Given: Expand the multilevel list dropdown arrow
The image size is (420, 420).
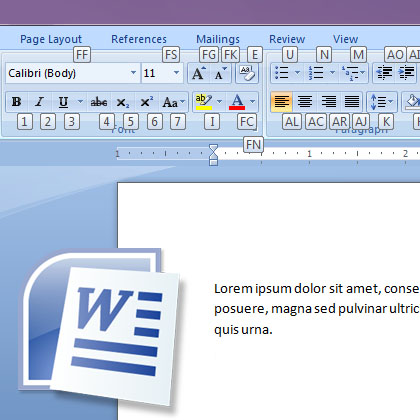Looking at the screenshot, I should [362, 72].
